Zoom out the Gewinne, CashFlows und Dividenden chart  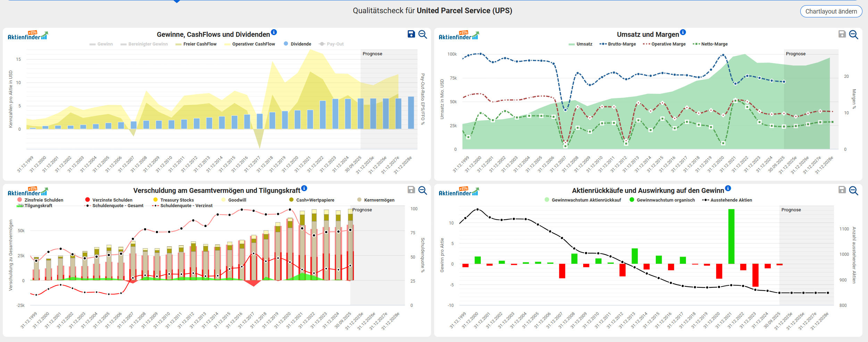[423, 34]
